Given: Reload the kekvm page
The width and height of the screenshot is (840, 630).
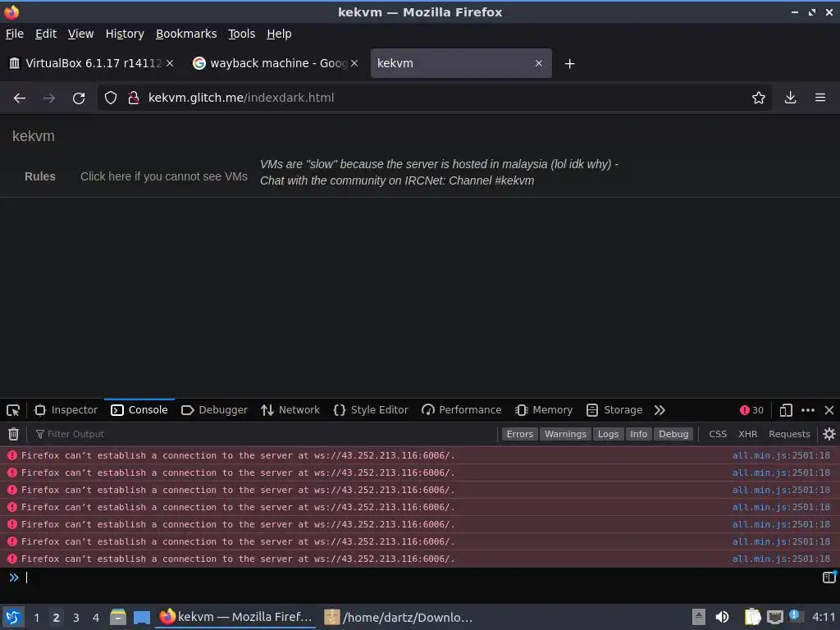Looking at the screenshot, I should [x=79, y=98].
